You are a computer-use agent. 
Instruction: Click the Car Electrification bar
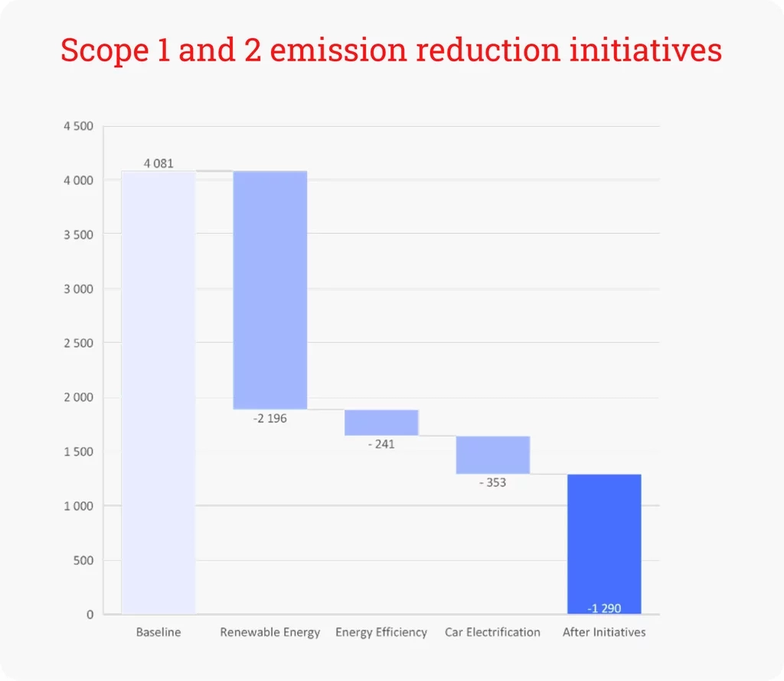point(493,455)
